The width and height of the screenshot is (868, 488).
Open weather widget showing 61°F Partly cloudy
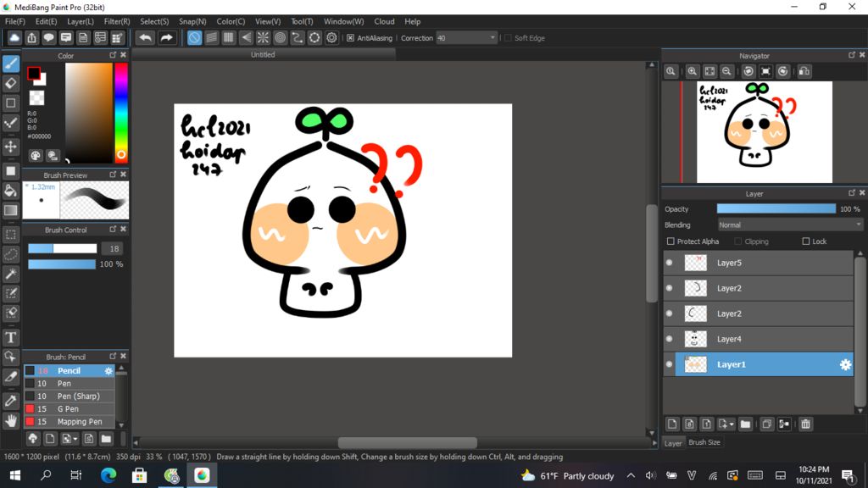click(x=567, y=475)
